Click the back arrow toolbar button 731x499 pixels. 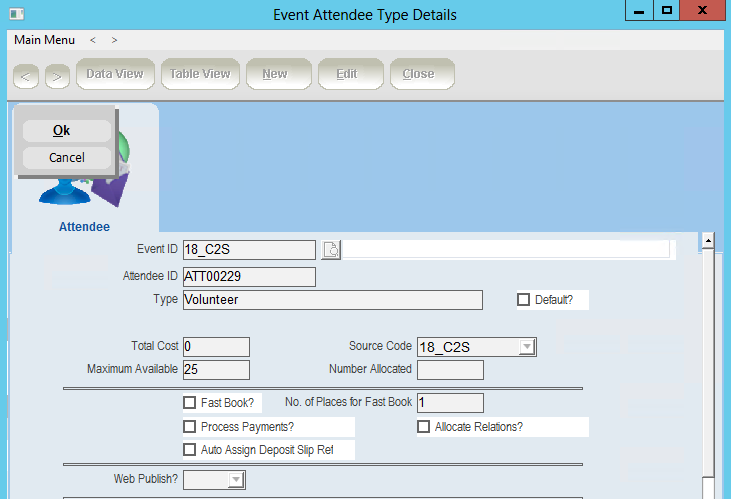tap(26, 75)
